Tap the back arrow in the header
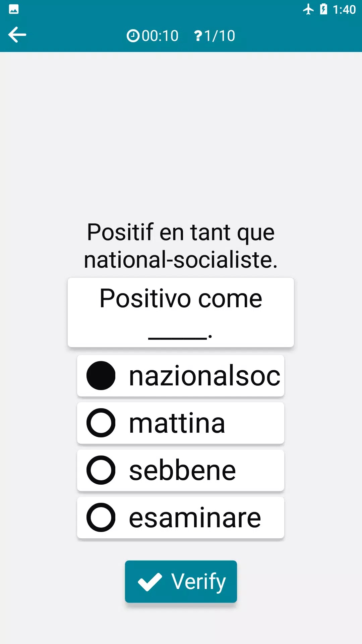Viewport: 362px width, 644px height. [17, 35]
